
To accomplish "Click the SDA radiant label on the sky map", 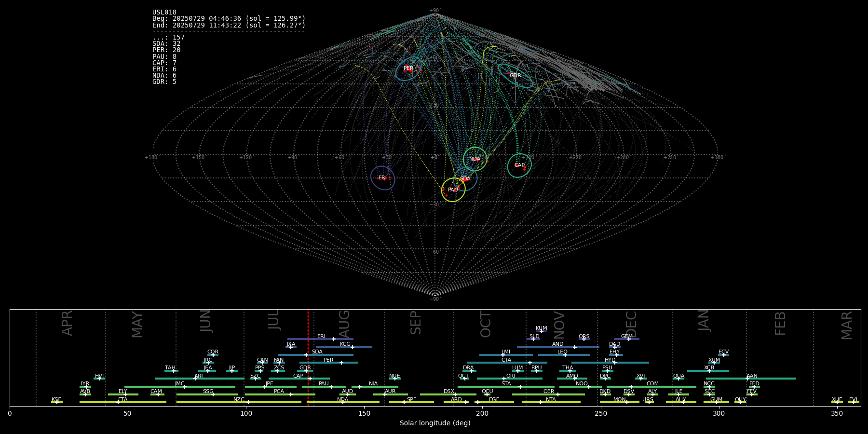I will [x=465, y=179].
